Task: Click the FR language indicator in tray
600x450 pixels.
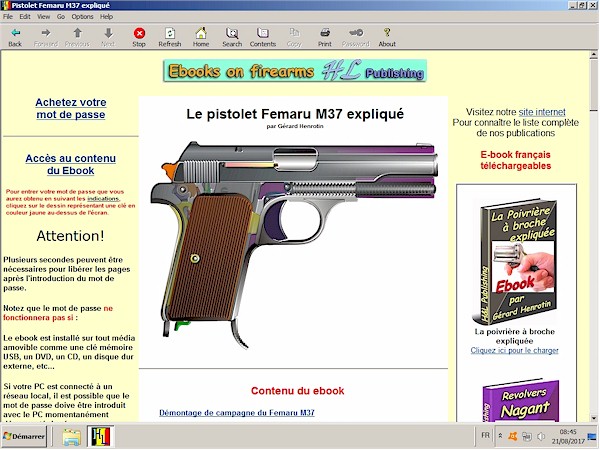Action: point(485,435)
